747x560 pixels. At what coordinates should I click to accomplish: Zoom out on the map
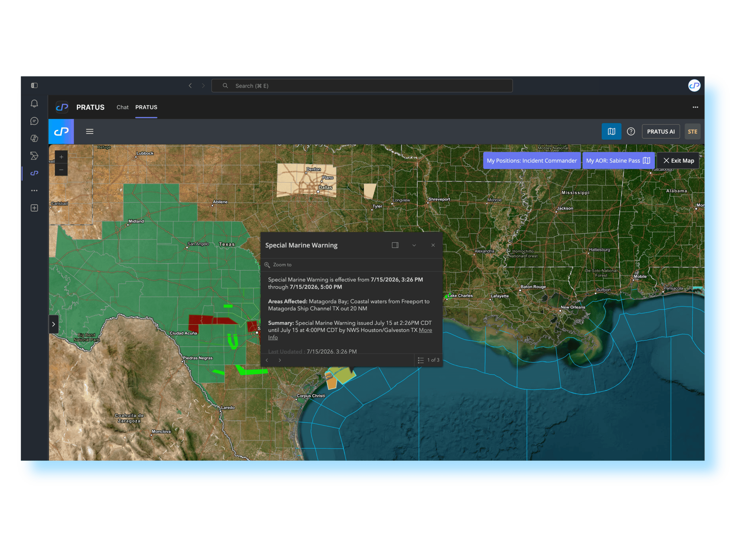pyautogui.click(x=61, y=169)
